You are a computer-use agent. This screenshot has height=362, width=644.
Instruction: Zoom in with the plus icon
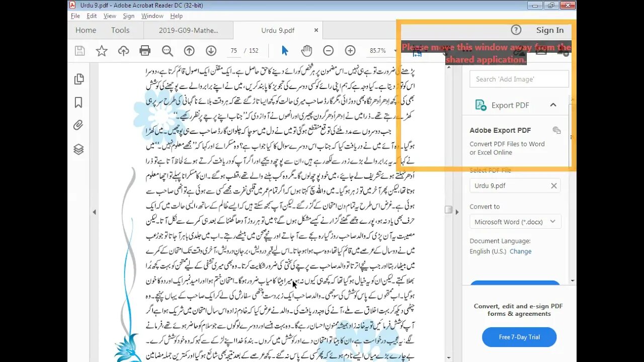point(350,51)
